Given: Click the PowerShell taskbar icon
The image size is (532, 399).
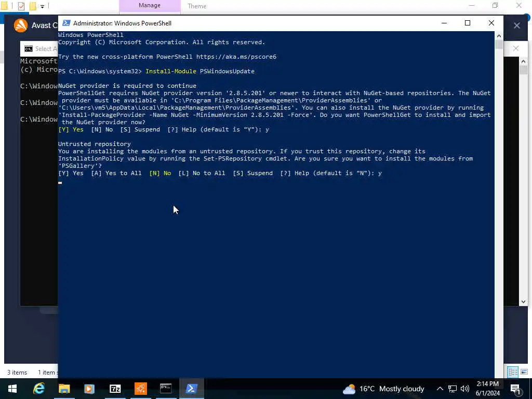Looking at the screenshot, I should click(191, 389).
